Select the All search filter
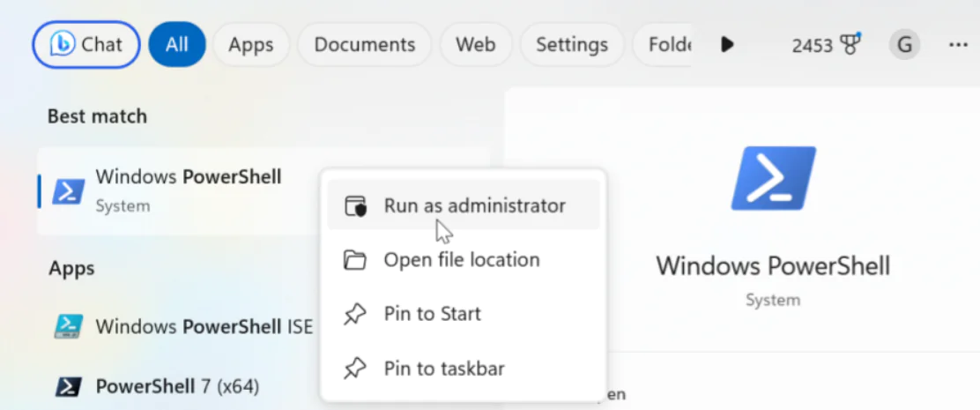 coord(177,44)
